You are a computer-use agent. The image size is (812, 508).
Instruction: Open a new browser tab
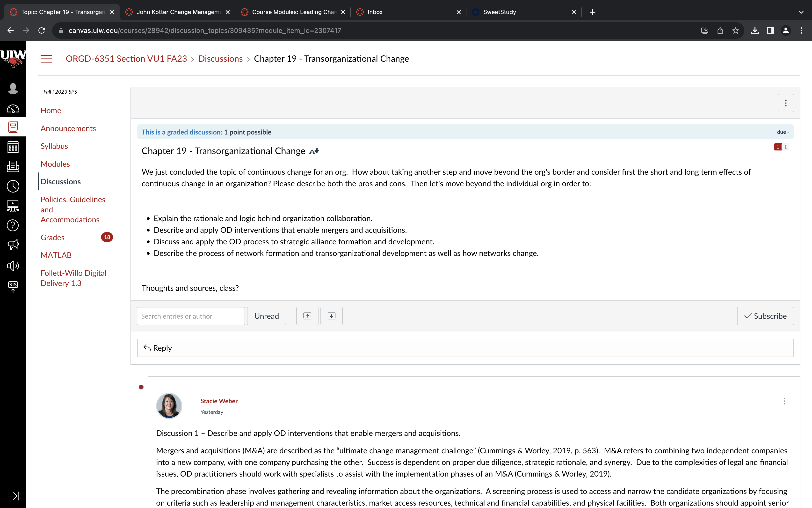[593, 12]
